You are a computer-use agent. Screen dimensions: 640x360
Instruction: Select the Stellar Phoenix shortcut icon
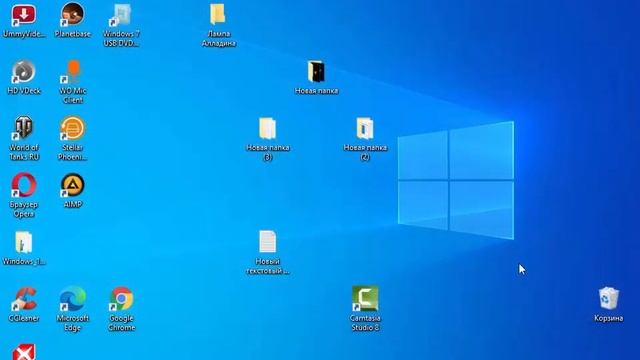(x=73, y=128)
